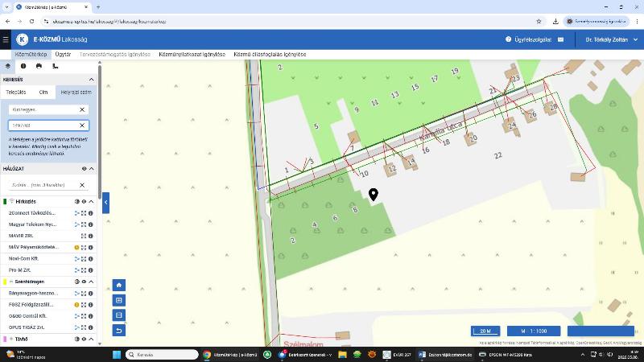
Task: Click the M 1:1000 scale button
Action: click(x=534, y=331)
